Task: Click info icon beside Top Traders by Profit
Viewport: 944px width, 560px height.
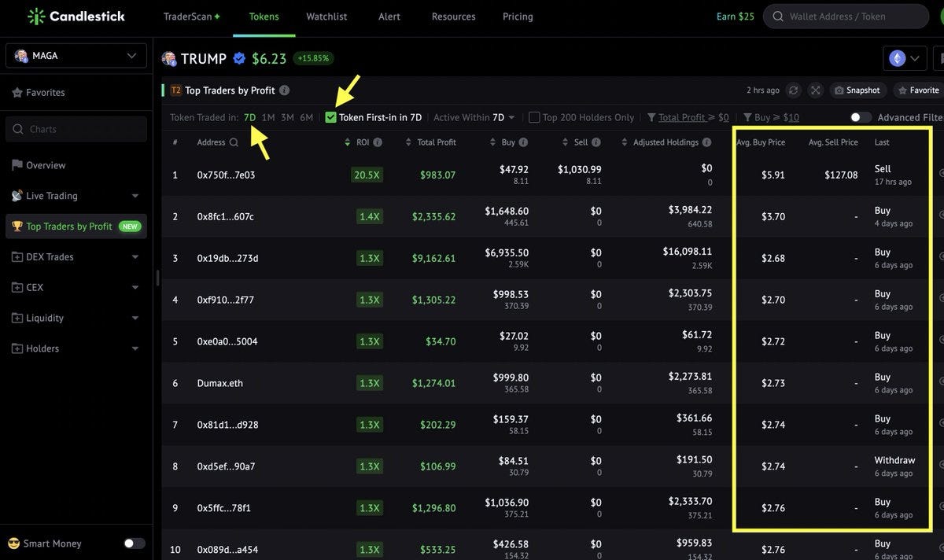Action: (x=284, y=90)
